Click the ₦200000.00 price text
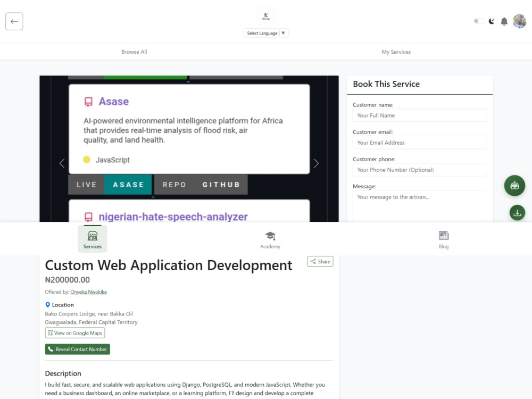This screenshot has width=532, height=399. (x=67, y=280)
